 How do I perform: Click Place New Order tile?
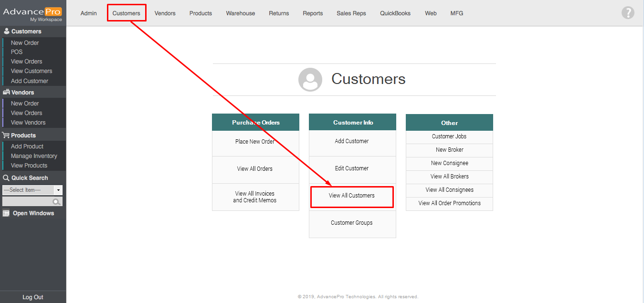point(255,142)
